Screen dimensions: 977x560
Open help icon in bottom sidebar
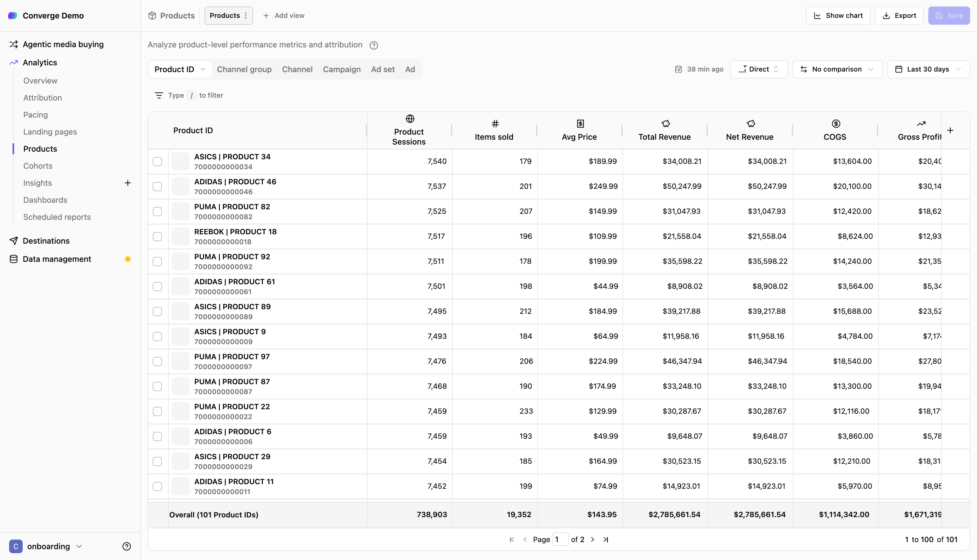click(x=127, y=547)
